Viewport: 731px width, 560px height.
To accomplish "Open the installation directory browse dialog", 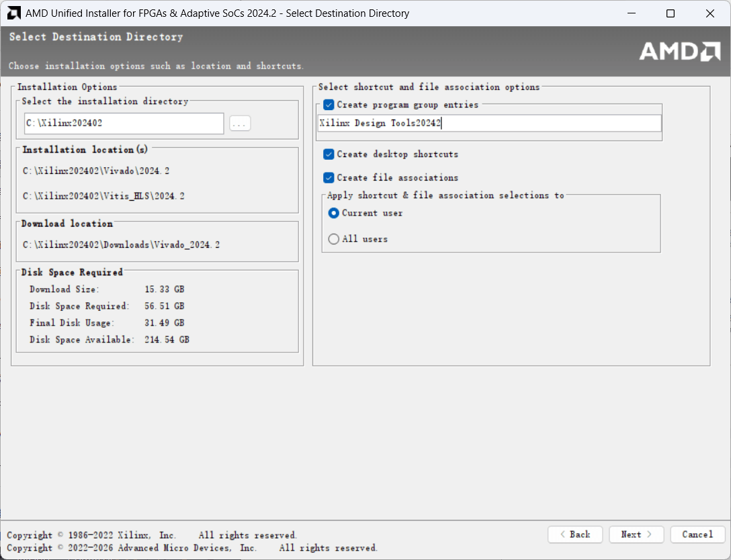I will pyautogui.click(x=240, y=124).
